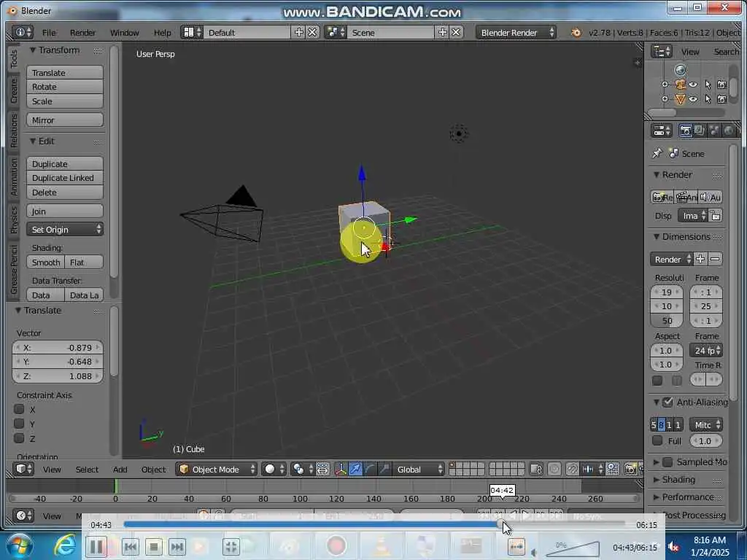The image size is (747, 560).
Task: Enable Full Sample checkbox
Action: click(x=657, y=440)
